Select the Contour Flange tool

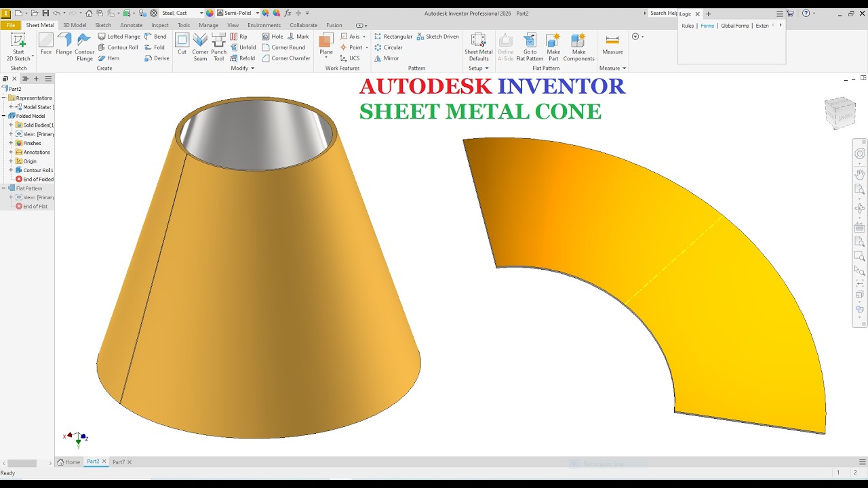pyautogui.click(x=85, y=47)
